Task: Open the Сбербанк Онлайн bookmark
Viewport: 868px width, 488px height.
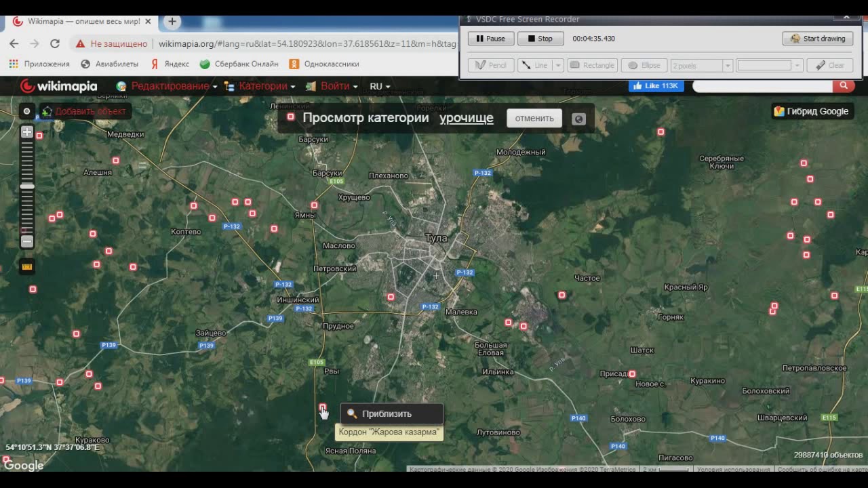Action: [x=239, y=64]
